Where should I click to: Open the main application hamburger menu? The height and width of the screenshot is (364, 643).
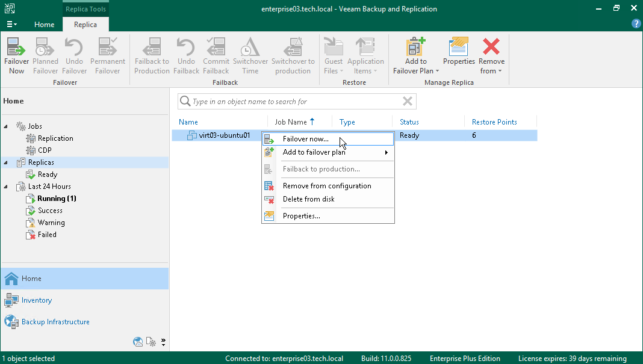click(11, 25)
